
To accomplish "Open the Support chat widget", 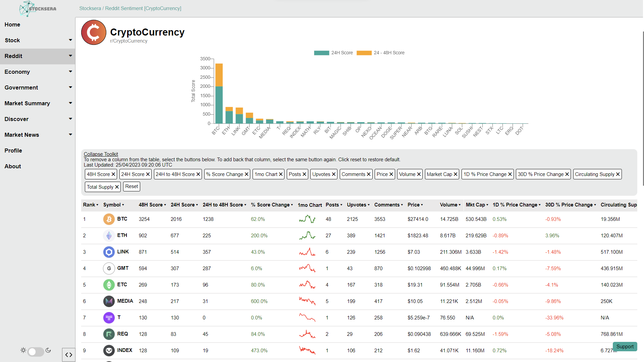I will pyautogui.click(x=625, y=347).
